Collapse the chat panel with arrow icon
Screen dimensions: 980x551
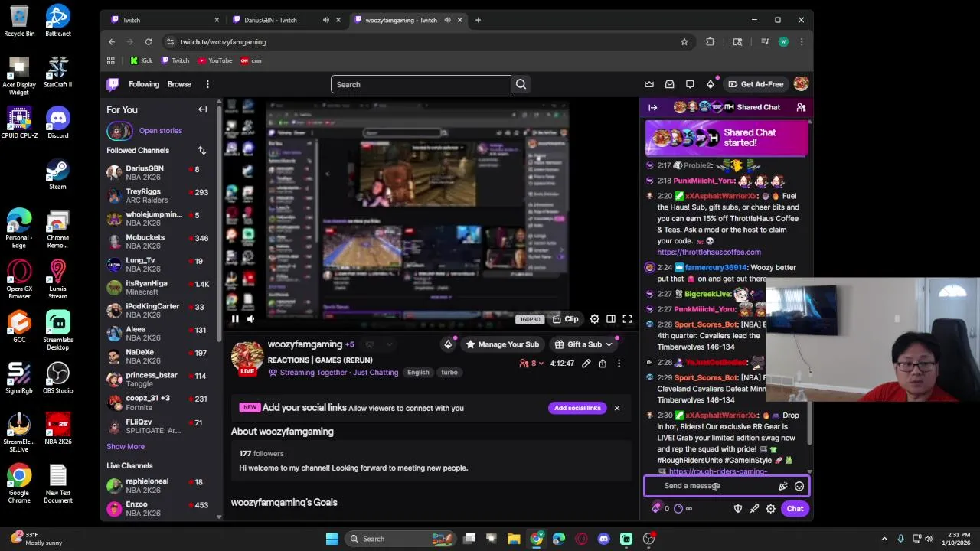(x=652, y=107)
